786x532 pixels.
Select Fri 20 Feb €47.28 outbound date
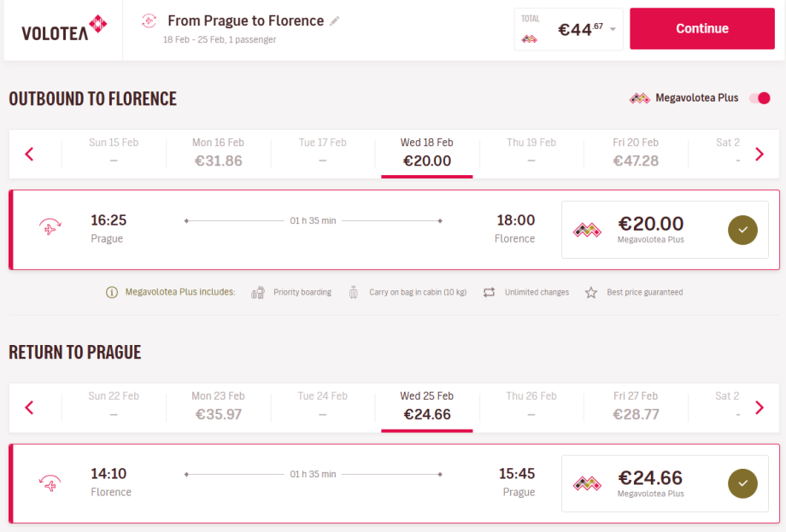coord(636,152)
